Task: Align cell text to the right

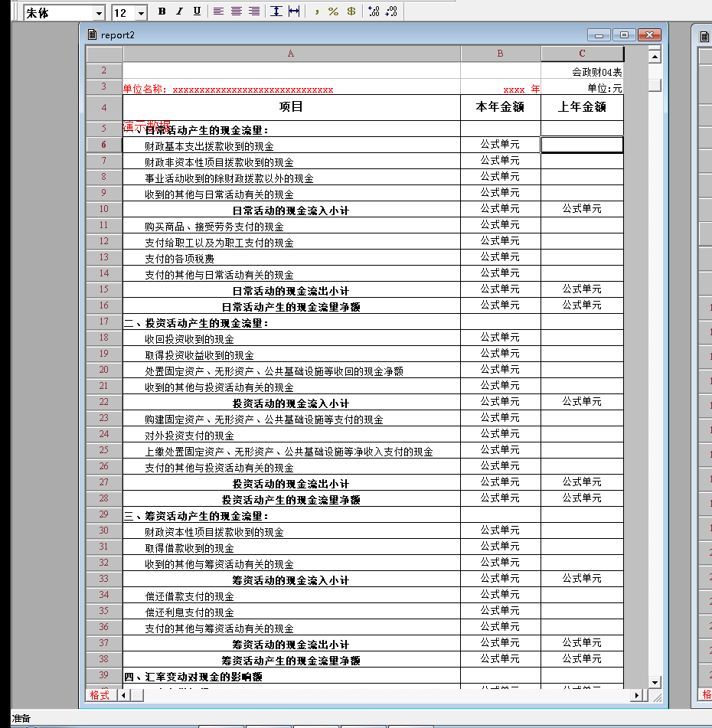Action: pyautogui.click(x=253, y=11)
